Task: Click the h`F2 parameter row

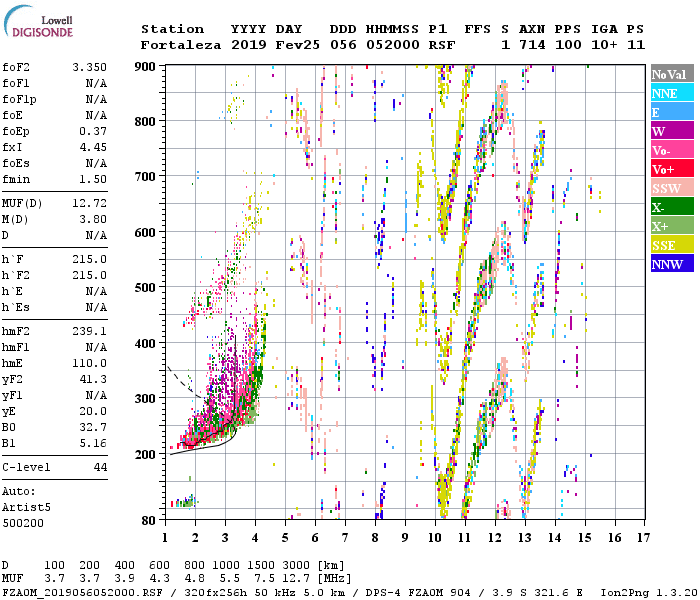Action: tap(54, 275)
